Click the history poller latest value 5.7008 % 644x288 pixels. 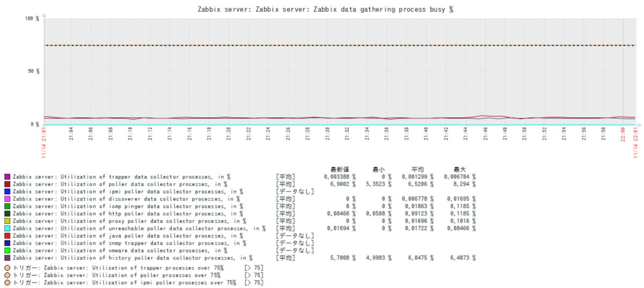tap(343, 258)
